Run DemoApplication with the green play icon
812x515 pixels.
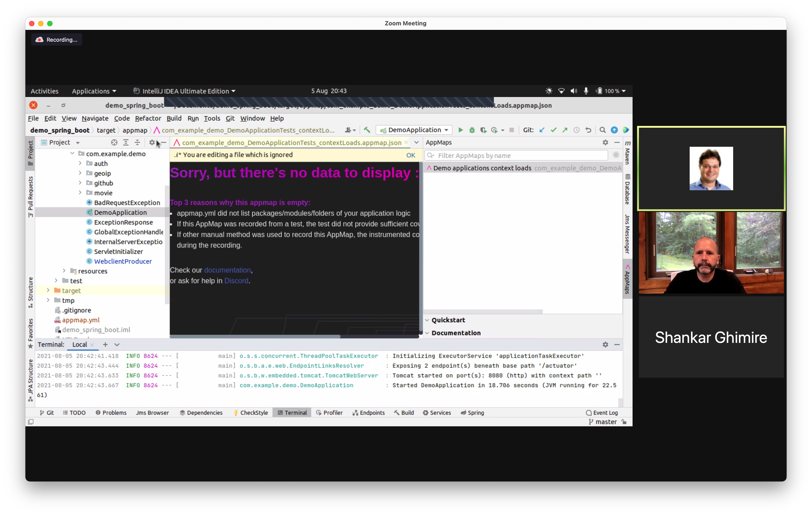coord(461,130)
